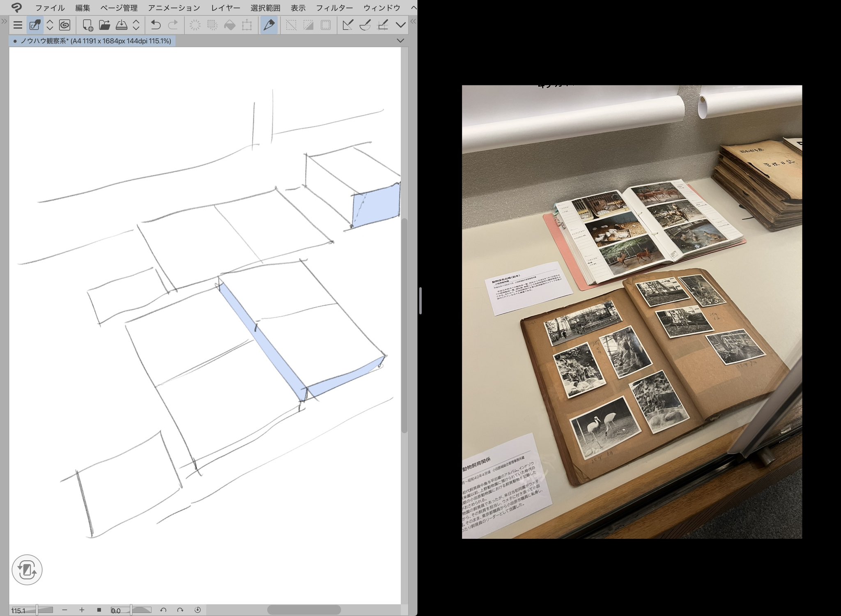
Task: Click the Clip Studio logo icon
Action: click(16, 7)
